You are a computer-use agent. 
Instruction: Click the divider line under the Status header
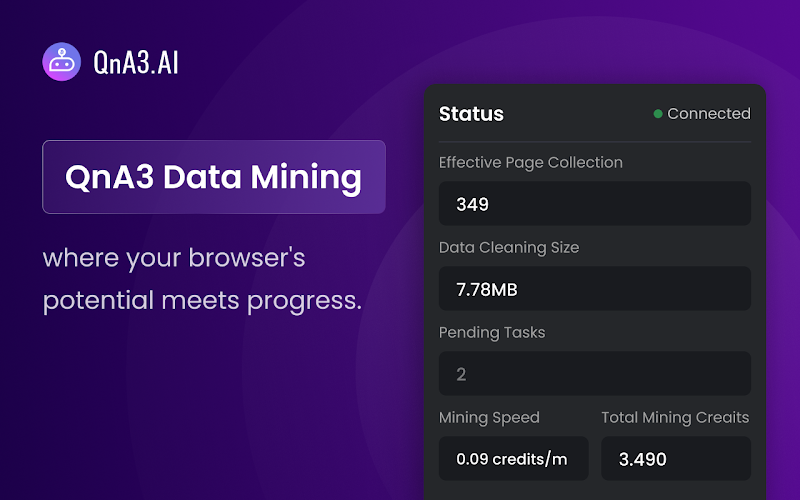(x=594, y=141)
